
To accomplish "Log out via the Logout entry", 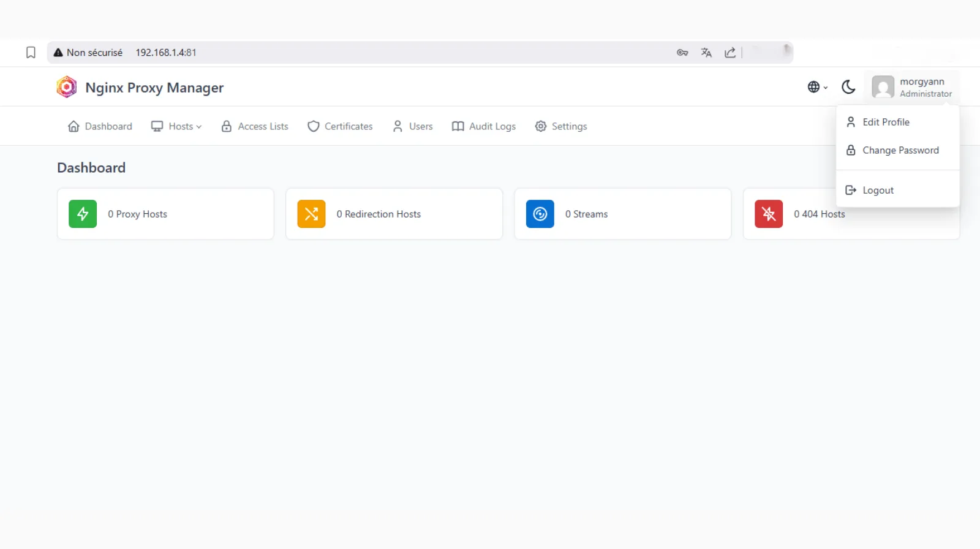I will click(x=878, y=190).
